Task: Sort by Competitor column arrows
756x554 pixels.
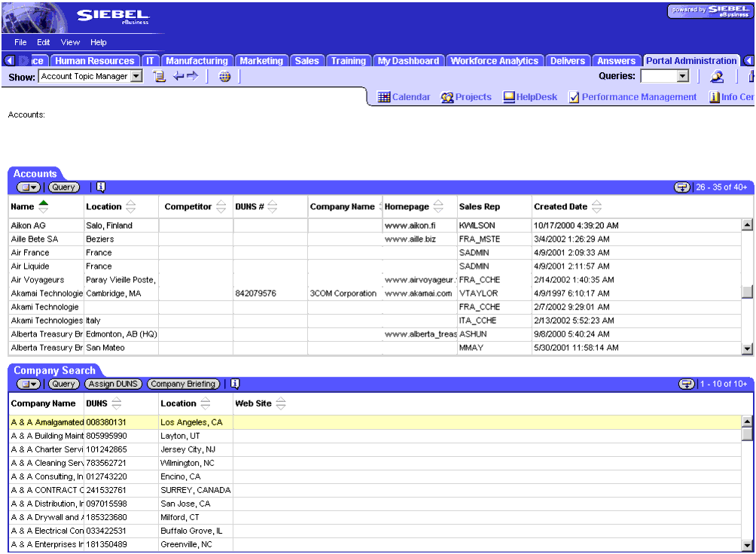Action: coord(221,206)
